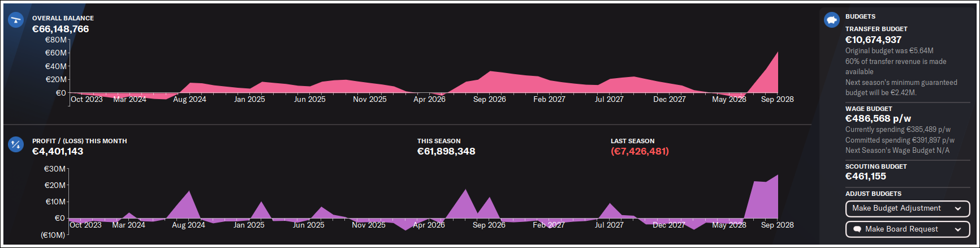This screenshot has height=248, width=980.
Task: Click the Last Season loss (€7,426,481)
Action: (x=640, y=151)
